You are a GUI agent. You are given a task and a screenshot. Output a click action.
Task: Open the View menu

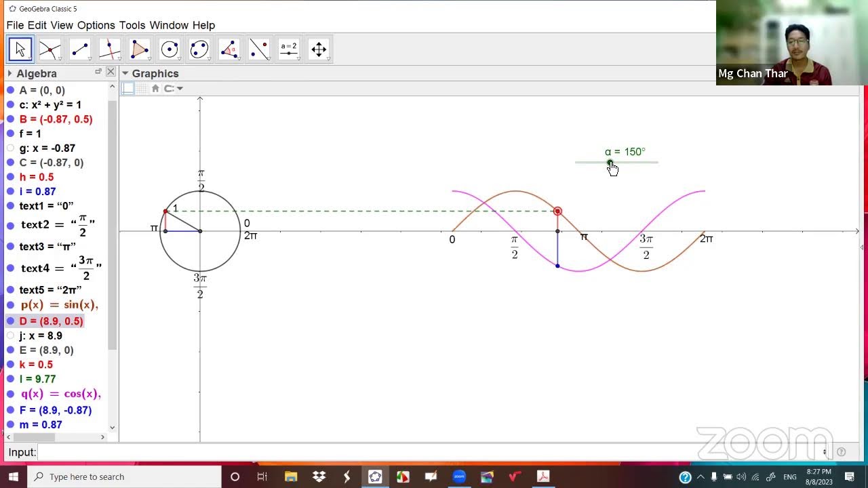(62, 25)
